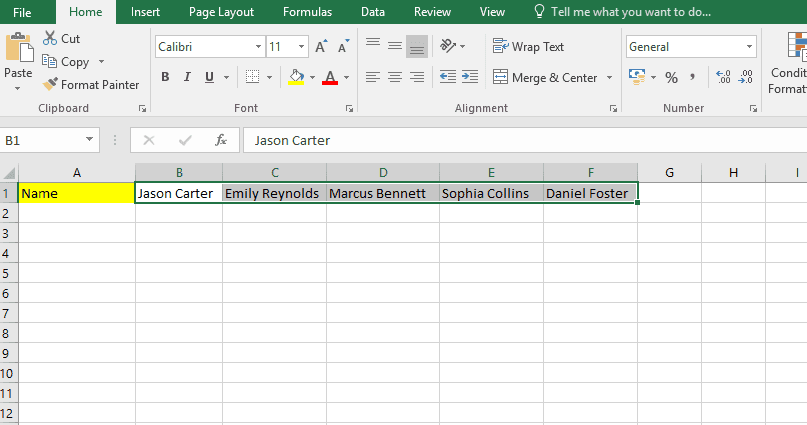
Task: Click the Cut scissors icon
Action: [51, 39]
